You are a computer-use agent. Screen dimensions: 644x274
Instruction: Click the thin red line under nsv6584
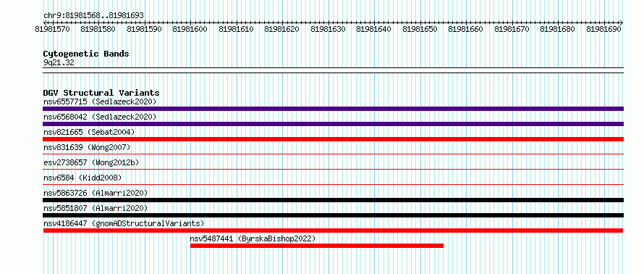(333, 185)
